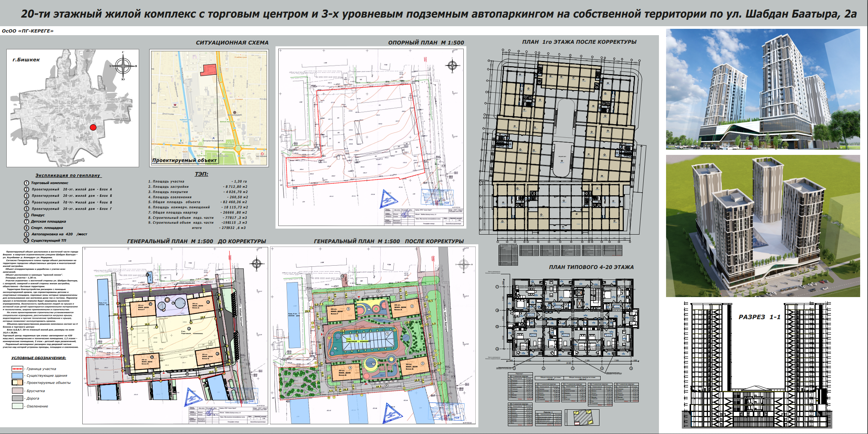Click circled number 9 beside Автопарковка
Viewport: 868px width, 434px height.
(27, 234)
